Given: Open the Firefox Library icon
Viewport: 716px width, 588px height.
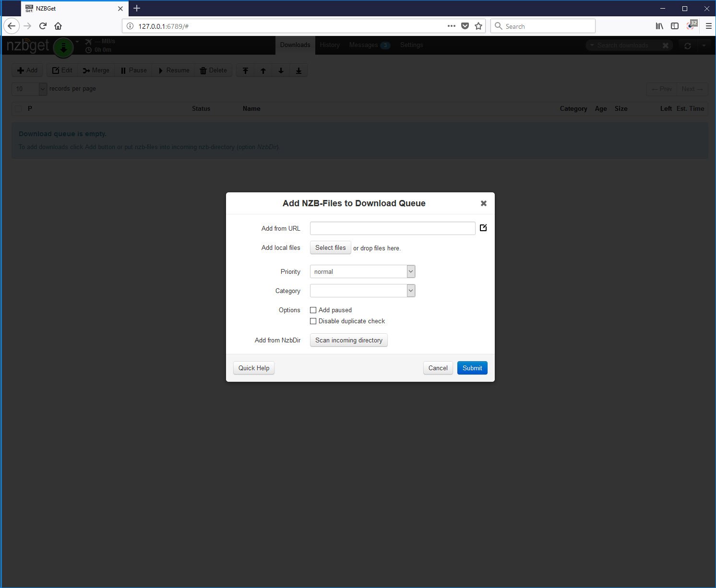Looking at the screenshot, I should click(x=659, y=26).
